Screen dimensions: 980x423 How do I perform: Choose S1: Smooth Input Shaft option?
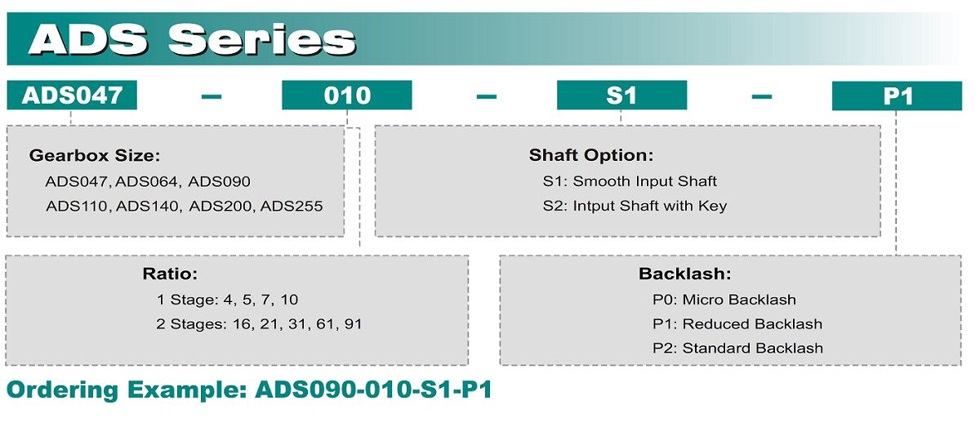point(630,180)
